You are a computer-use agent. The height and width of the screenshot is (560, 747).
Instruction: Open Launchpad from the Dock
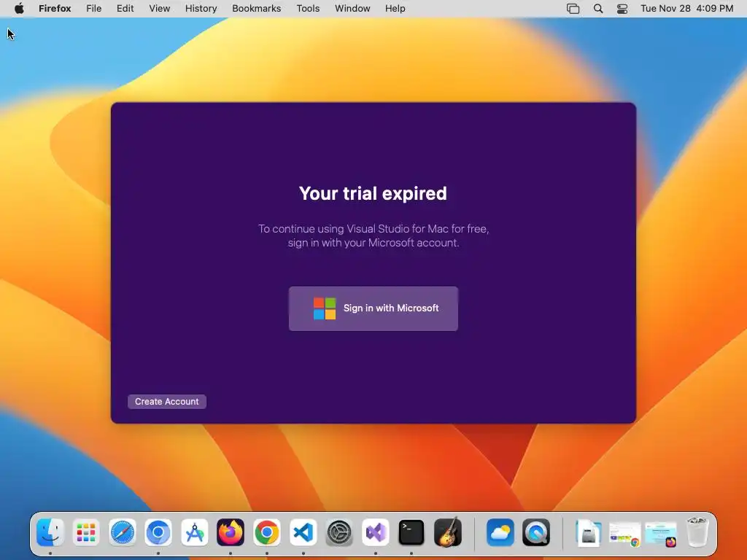86,532
